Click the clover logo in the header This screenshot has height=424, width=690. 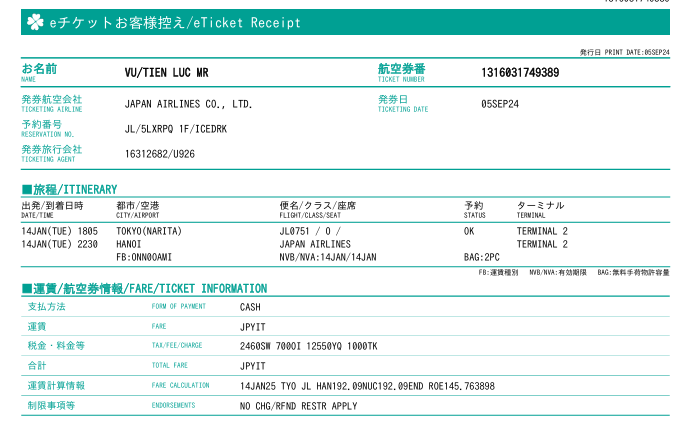coord(35,22)
